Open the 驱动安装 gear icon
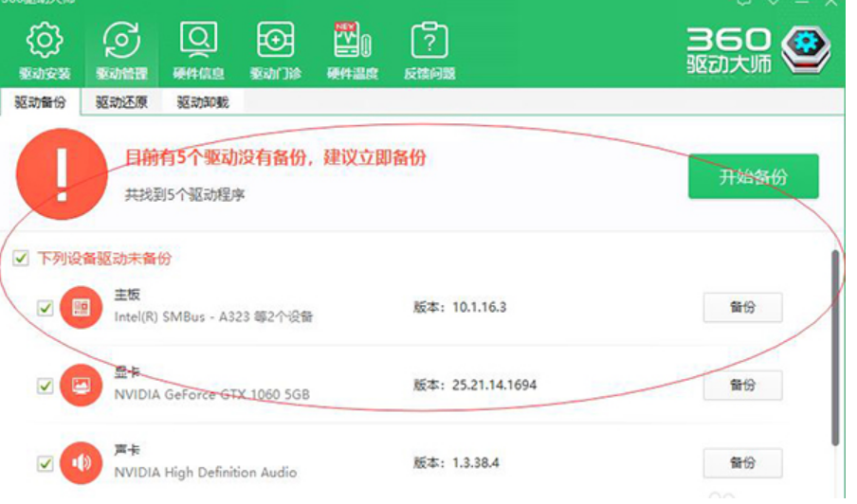This screenshot has height=504, width=857. click(45, 42)
